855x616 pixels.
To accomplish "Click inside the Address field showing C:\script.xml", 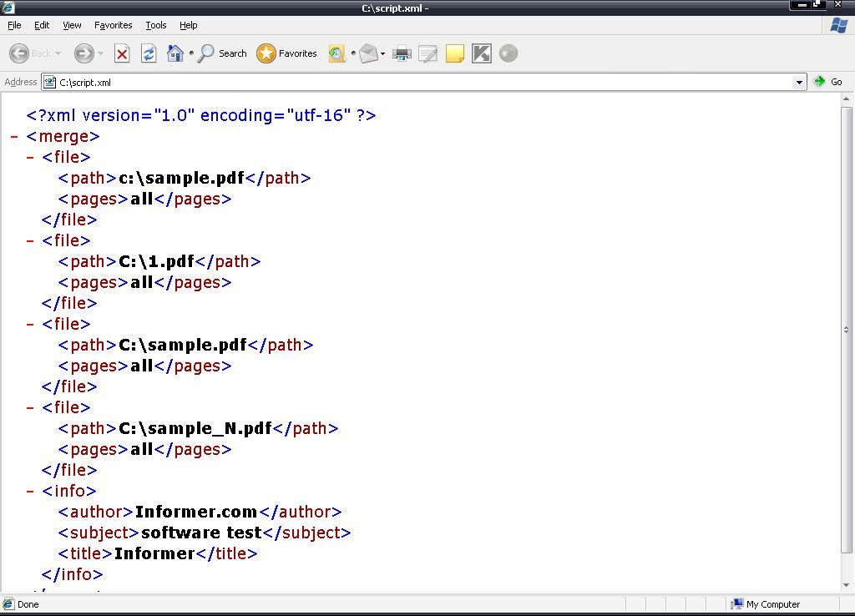I will (417, 82).
